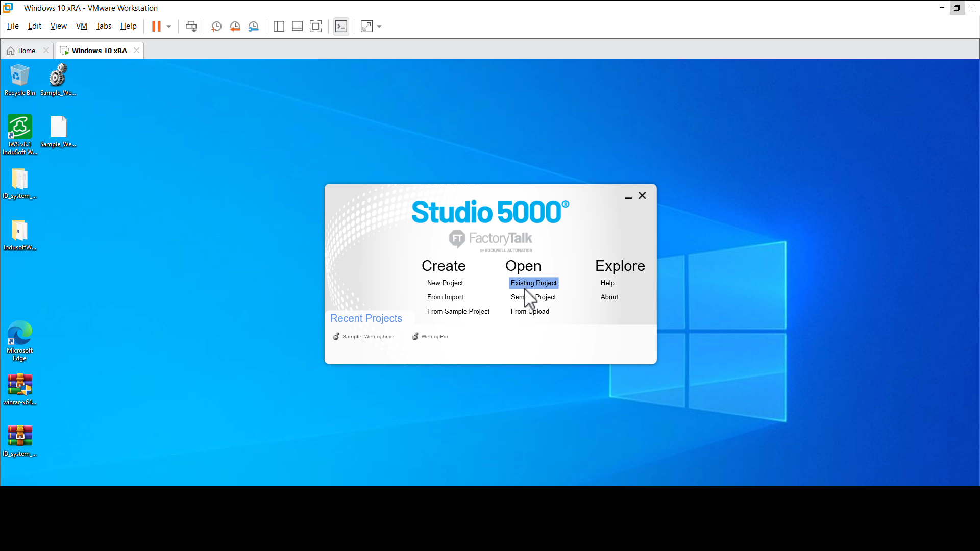Open recent project Sample_Weblog5me
Viewport: 980px width, 551px height.
pos(367,336)
